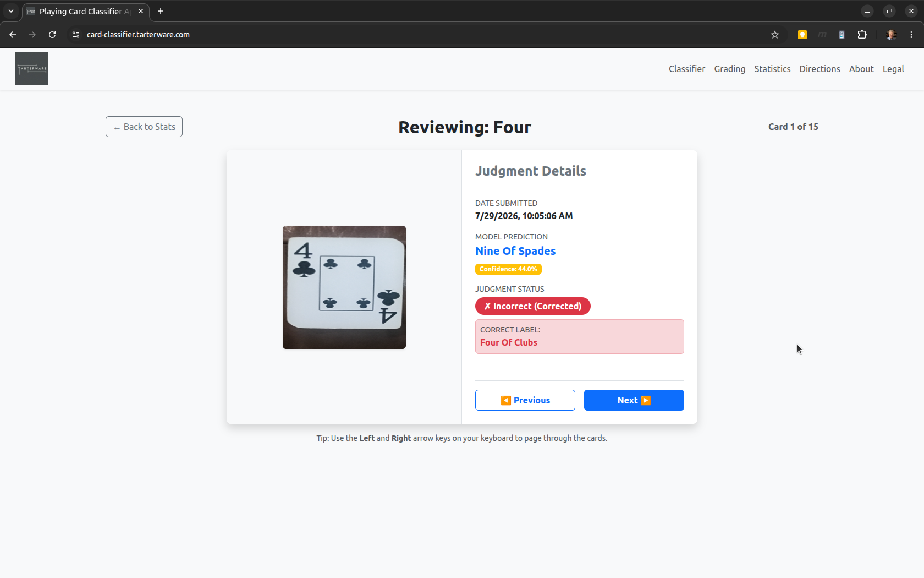Expand the tab search dropdown arrow
924x578 pixels.
(x=11, y=11)
